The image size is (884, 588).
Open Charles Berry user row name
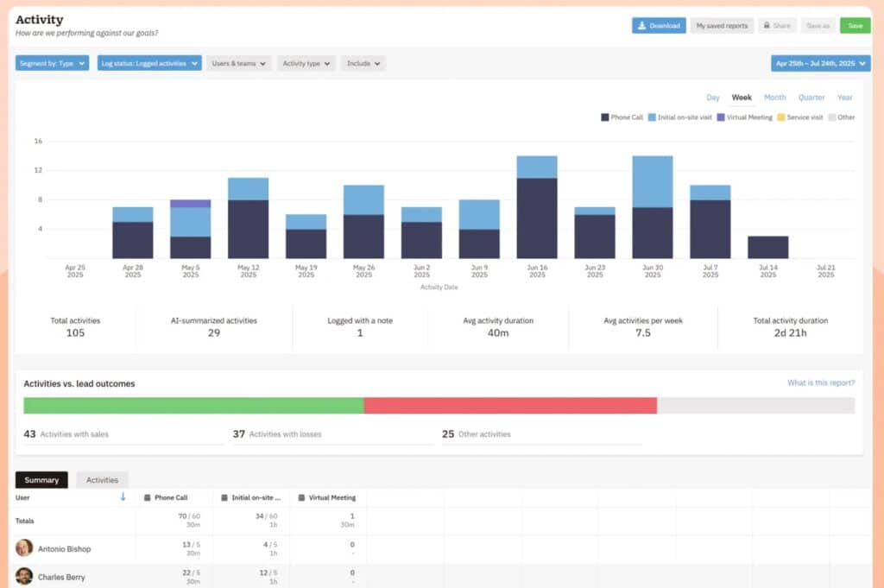pos(61,578)
